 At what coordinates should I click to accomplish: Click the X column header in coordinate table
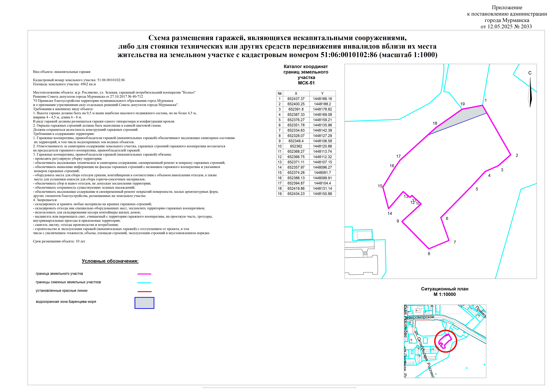(296, 93)
